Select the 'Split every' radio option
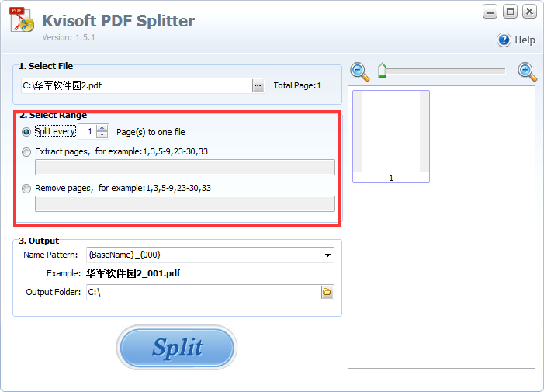This screenshot has width=544, height=392. 26,132
